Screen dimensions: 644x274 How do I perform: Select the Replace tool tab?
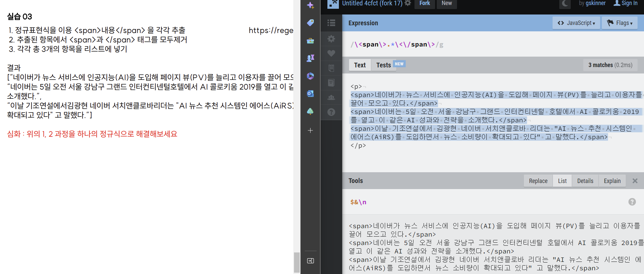click(538, 181)
